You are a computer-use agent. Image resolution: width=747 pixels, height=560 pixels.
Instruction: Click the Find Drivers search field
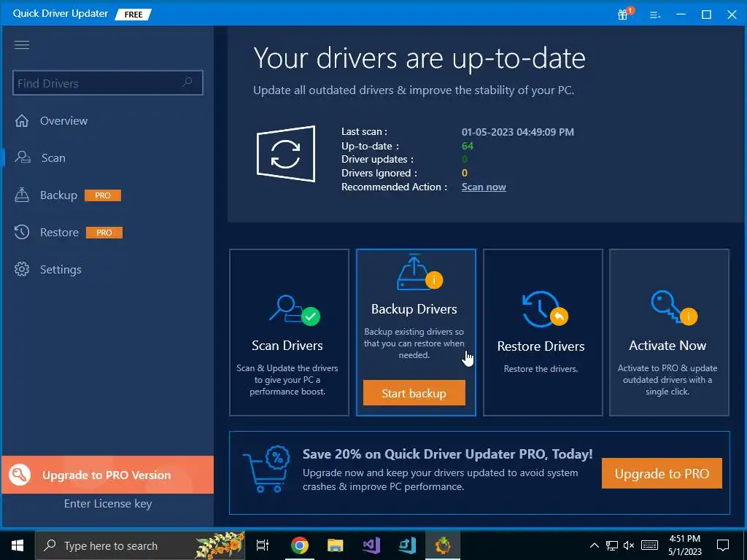coord(108,83)
